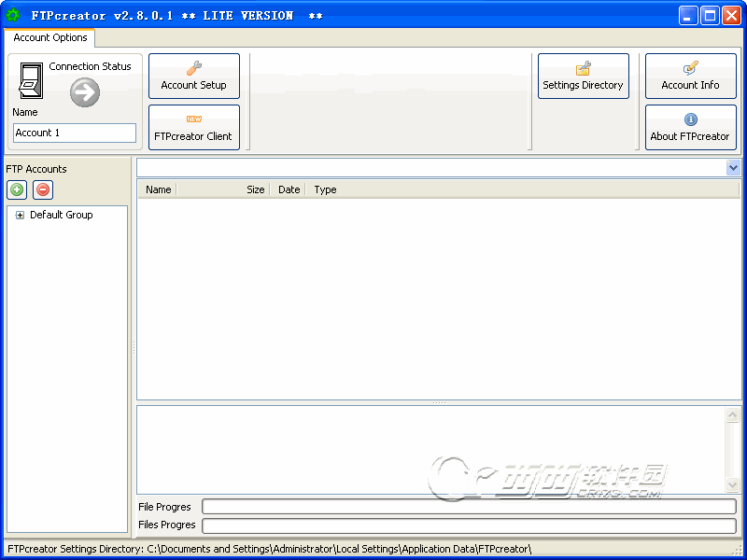Image resolution: width=747 pixels, height=560 pixels.
Task: Open Account Setup
Action: (194, 77)
